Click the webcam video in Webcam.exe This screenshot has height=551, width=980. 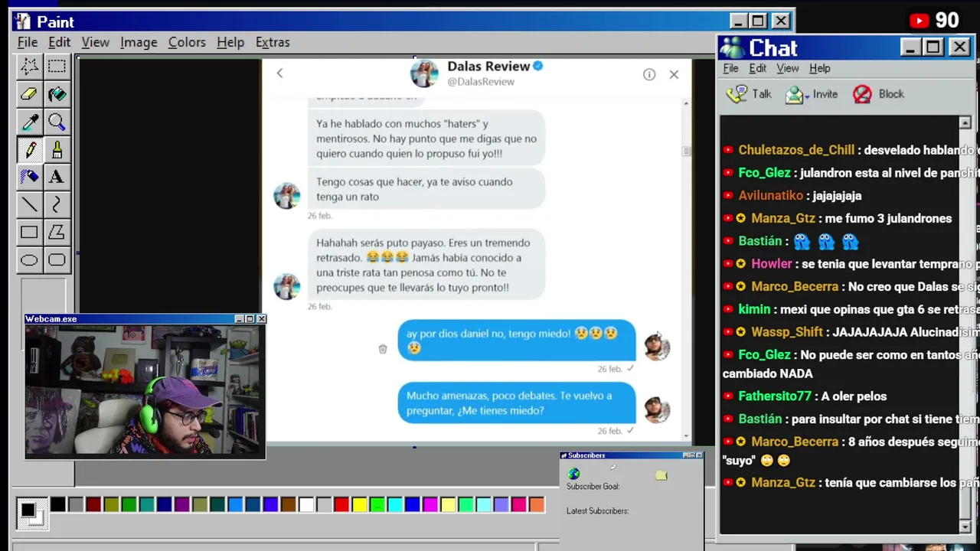coord(145,391)
